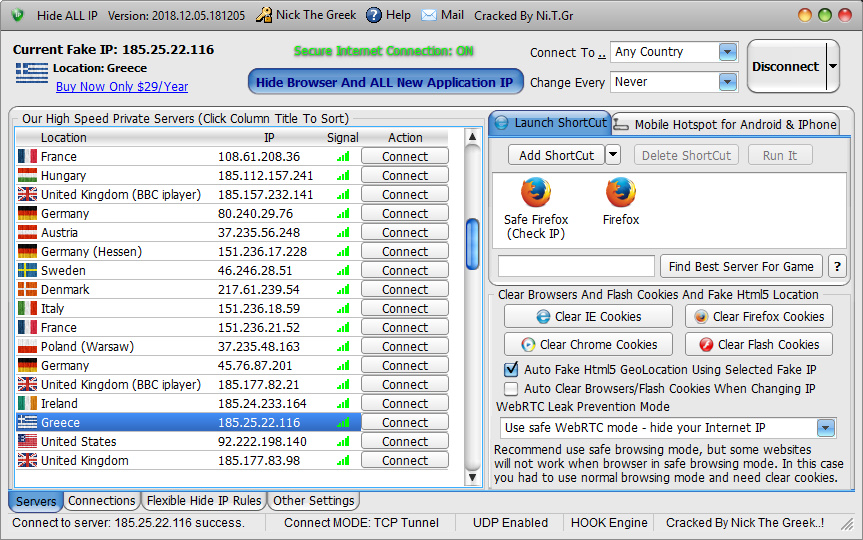Connect to the United States server
Screen dimensions: 863x540
click(405, 442)
